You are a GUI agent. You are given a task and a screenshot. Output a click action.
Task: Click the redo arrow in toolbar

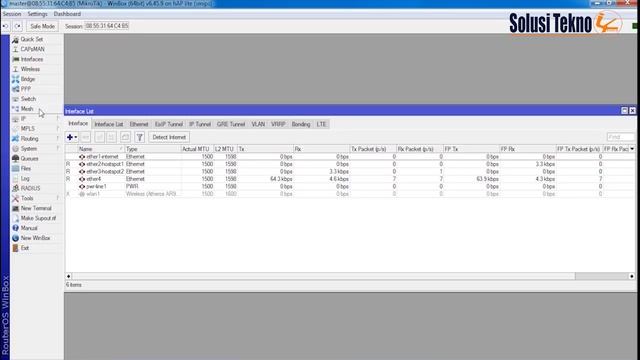(18, 26)
